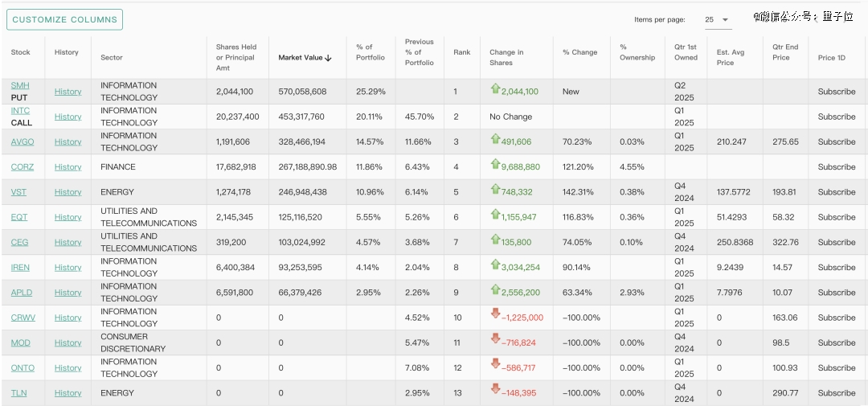
Task: Open the CRWV stock link
Action: (23, 318)
